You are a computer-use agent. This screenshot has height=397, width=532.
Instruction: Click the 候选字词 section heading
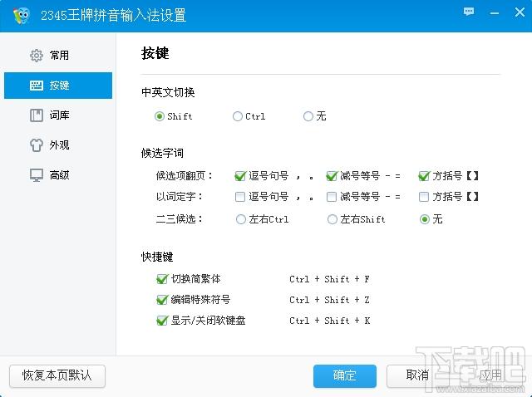click(x=163, y=154)
